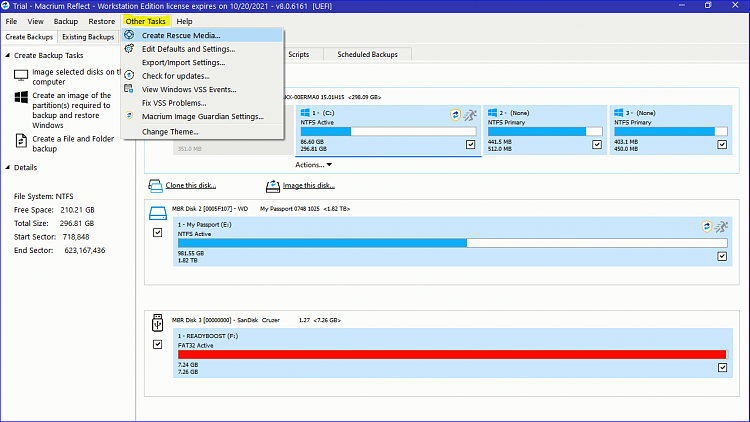Select Check for updates entry

coord(202,76)
